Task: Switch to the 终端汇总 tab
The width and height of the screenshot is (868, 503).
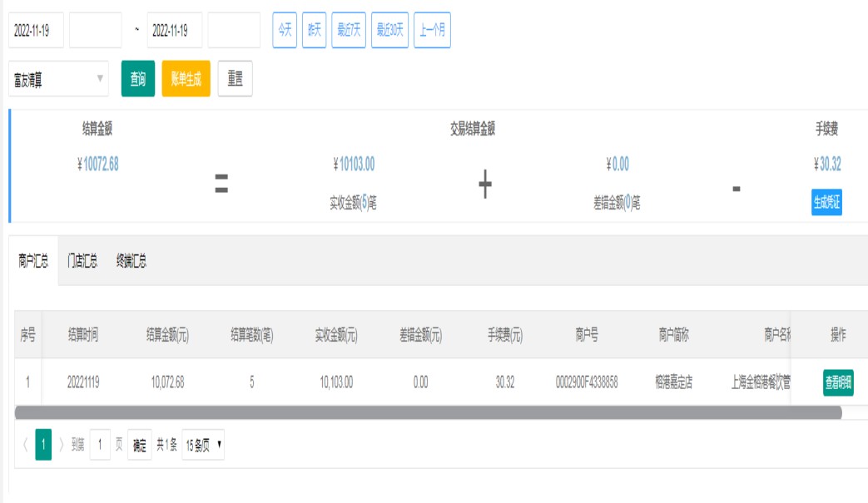Action: pyautogui.click(x=131, y=261)
